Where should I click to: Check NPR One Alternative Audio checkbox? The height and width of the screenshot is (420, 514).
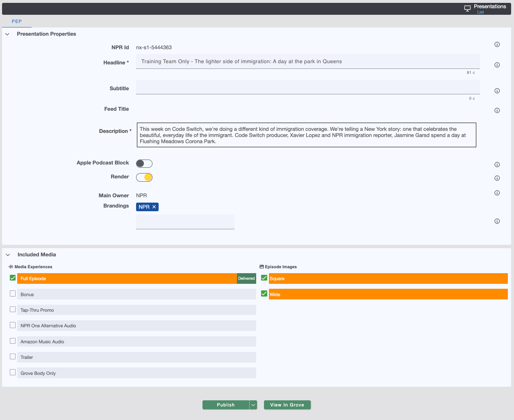[13, 325]
